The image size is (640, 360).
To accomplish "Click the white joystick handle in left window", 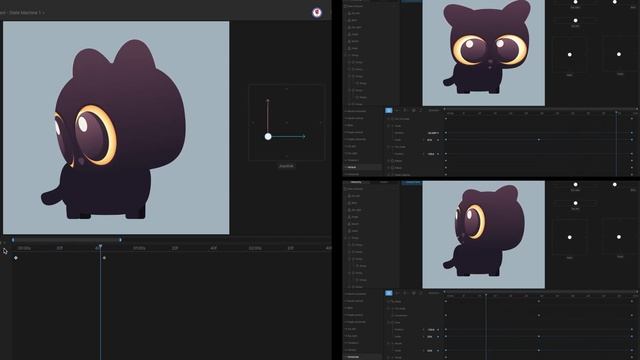I will point(268,136).
